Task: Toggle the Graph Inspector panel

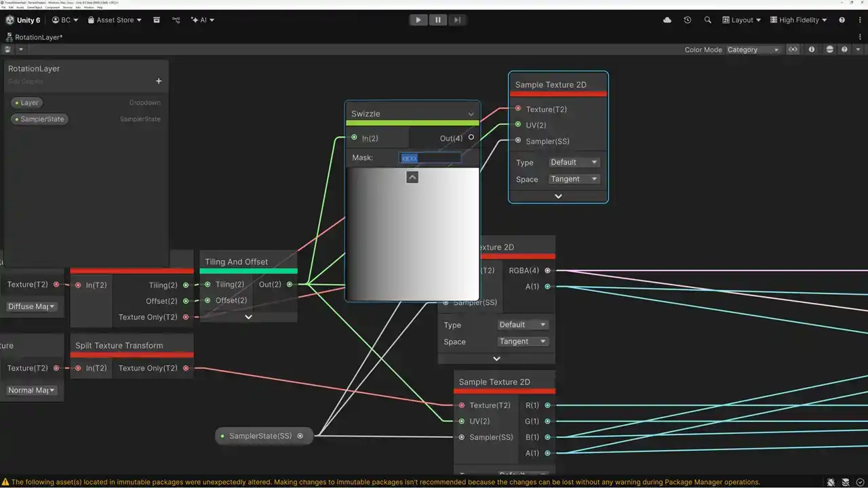Action: (812, 49)
